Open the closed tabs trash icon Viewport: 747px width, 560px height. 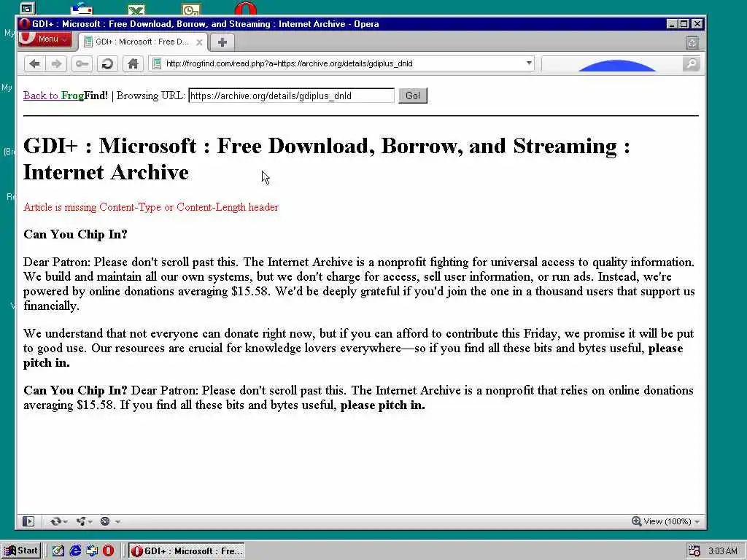(x=692, y=43)
